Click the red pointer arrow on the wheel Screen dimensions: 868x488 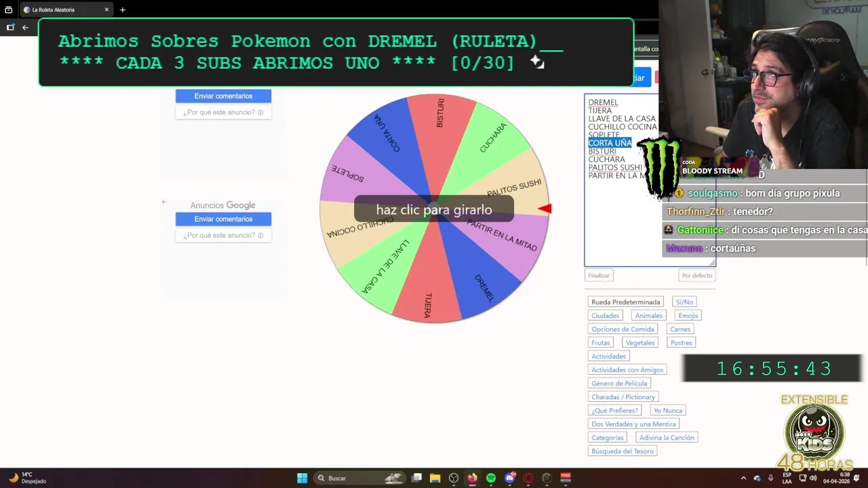click(545, 209)
